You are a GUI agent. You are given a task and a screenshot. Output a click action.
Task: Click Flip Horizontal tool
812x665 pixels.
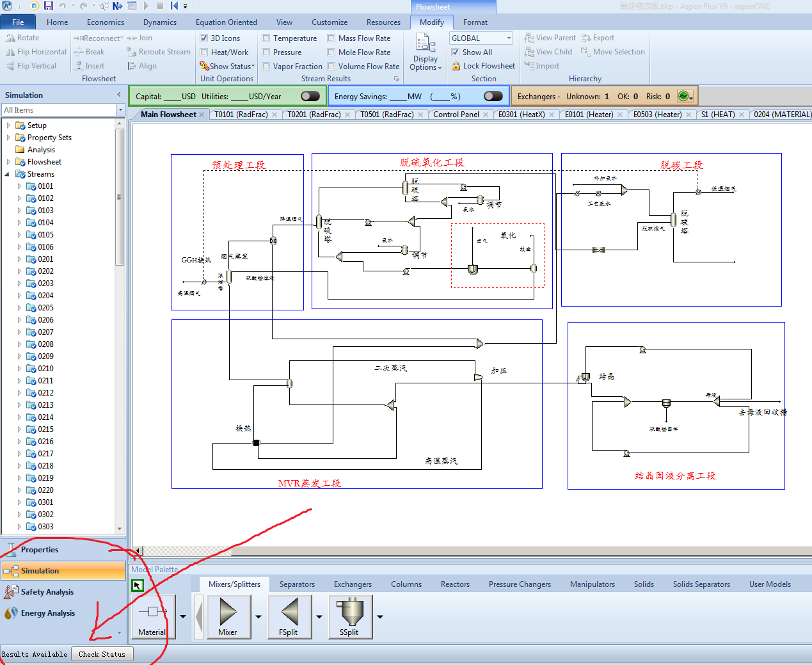pyautogui.click(x=36, y=52)
